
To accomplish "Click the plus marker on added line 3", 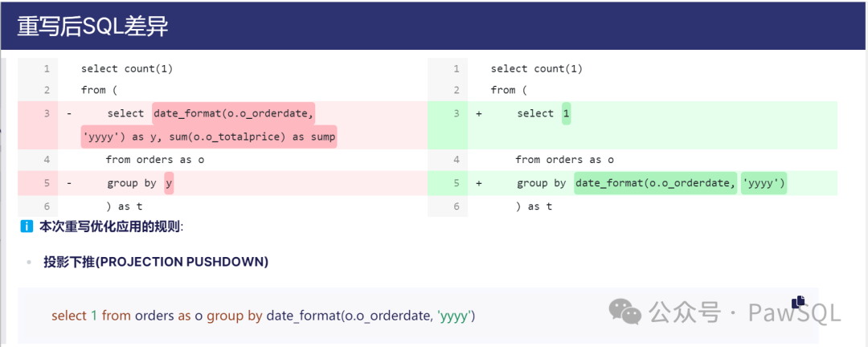I will point(479,114).
